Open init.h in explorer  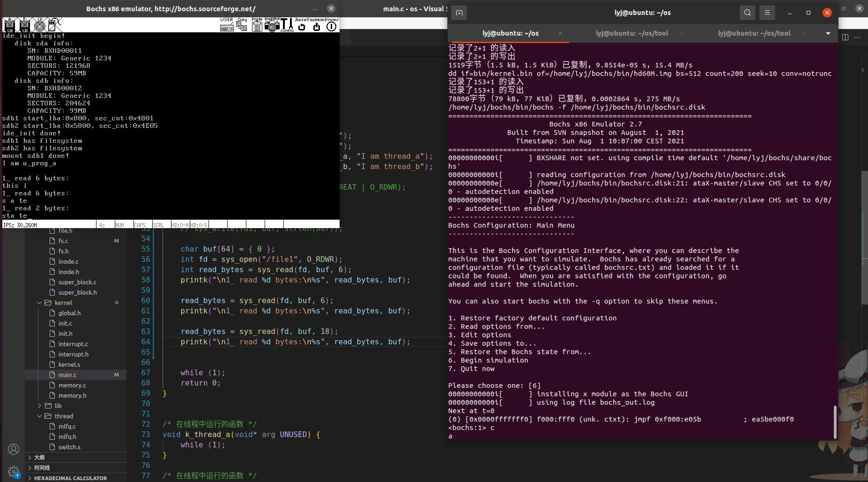pos(65,334)
